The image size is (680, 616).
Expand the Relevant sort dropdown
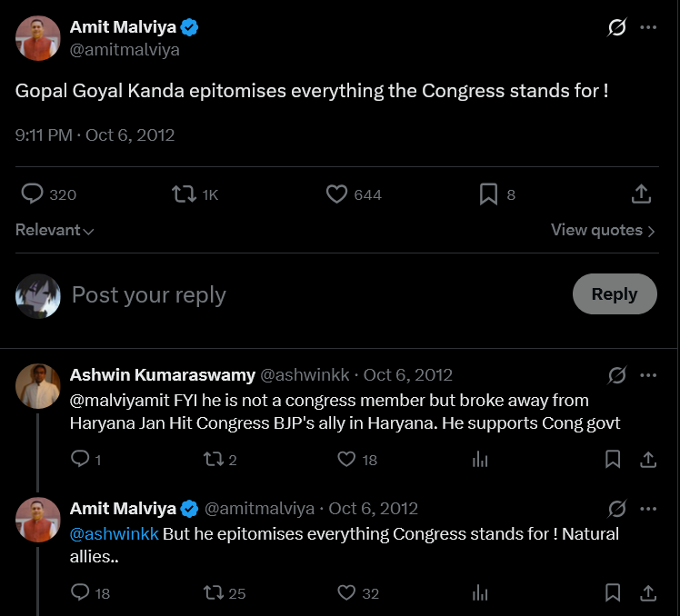pyautogui.click(x=55, y=230)
